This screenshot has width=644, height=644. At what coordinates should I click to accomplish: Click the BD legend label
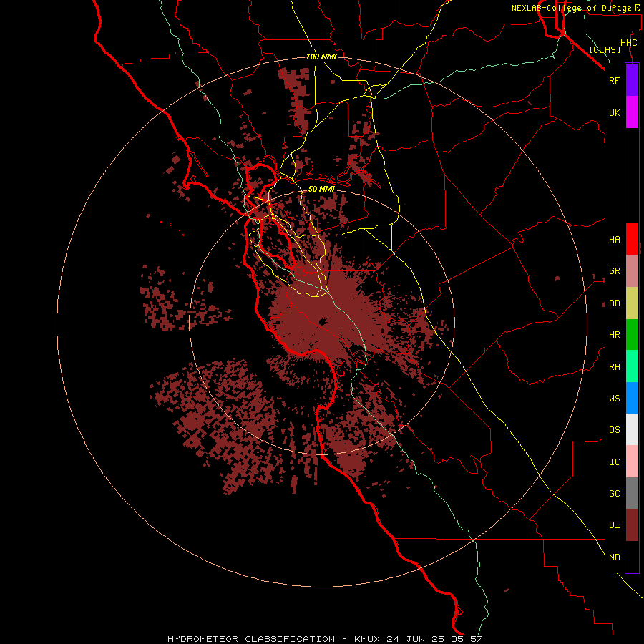coord(614,303)
